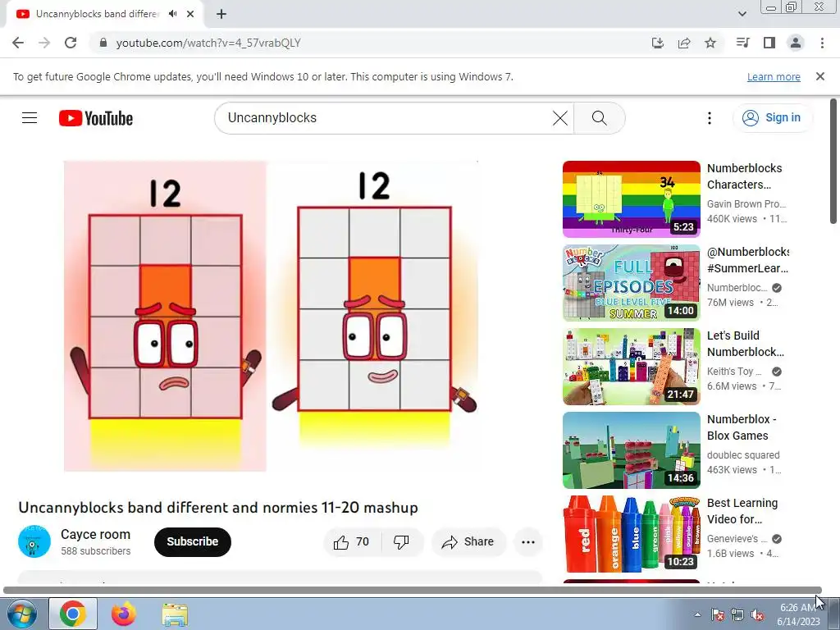This screenshot has width=840, height=630.
Task: Open network tray icon
Action: tap(737, 614)
